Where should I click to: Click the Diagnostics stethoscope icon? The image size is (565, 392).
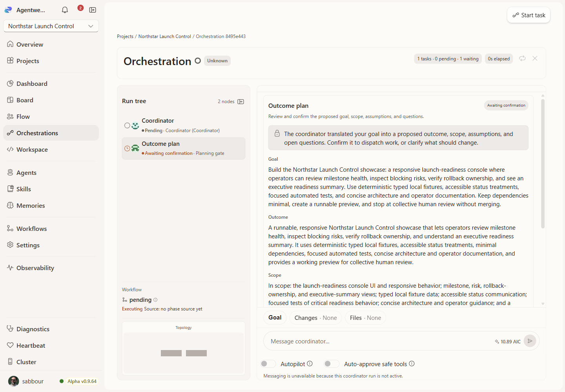click(10, 329)
